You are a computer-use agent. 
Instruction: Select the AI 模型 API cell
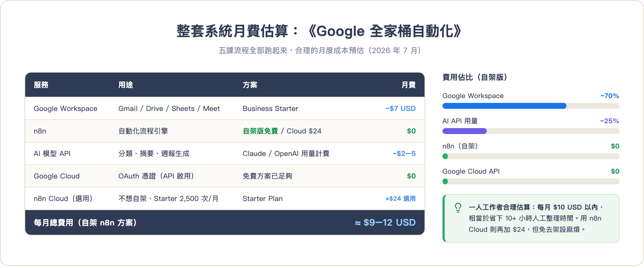[52, 154]
